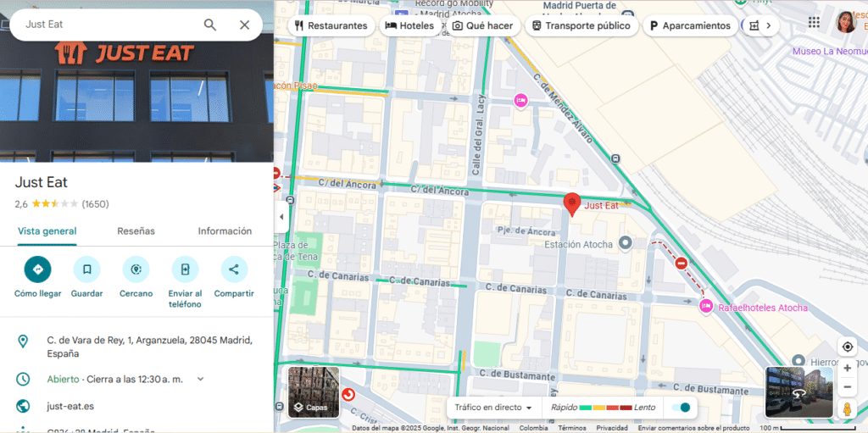Screen dimensions: 868x433
Task: Open the Privacidad link
Action: 612,428
